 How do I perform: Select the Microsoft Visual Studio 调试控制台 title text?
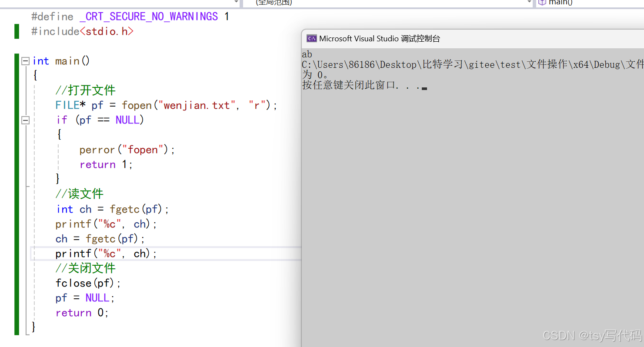point(380,38)
